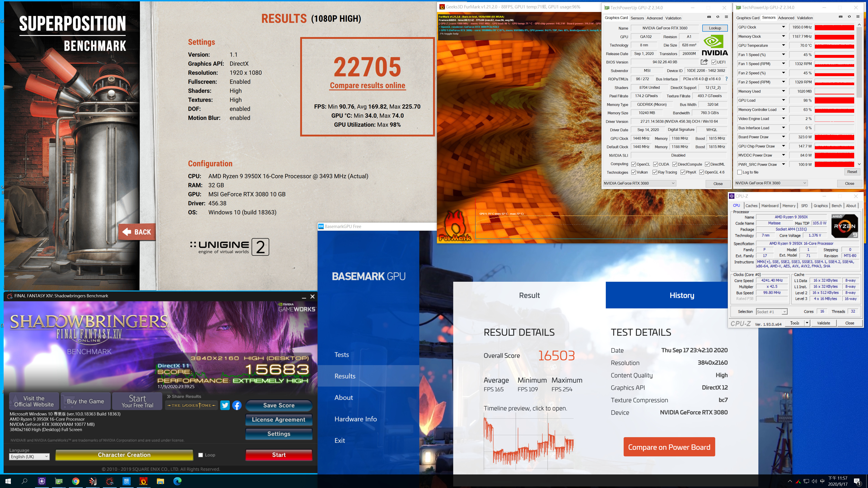Open the volume tray icon
The height and width of the screenshot is (488, 868).
click(x=814, y=481)
